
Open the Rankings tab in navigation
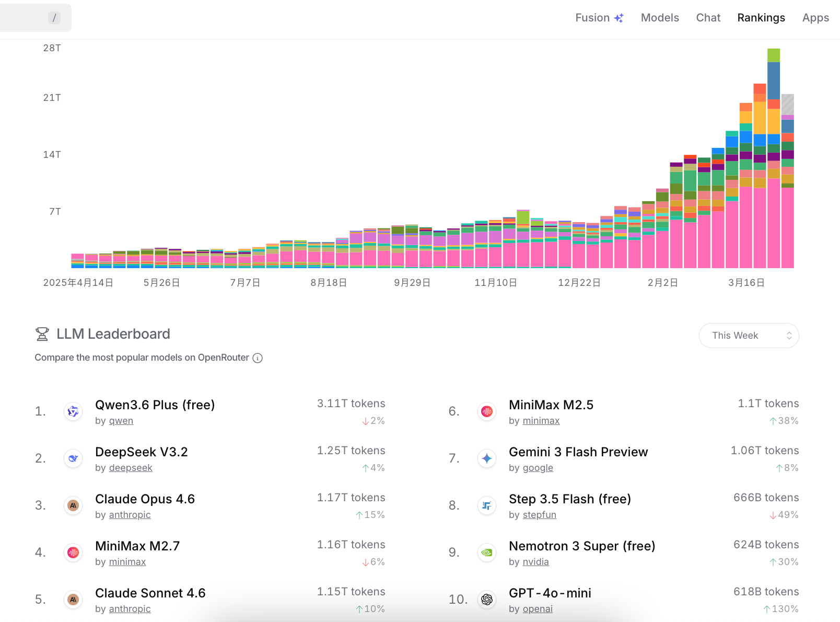[761, 18]
